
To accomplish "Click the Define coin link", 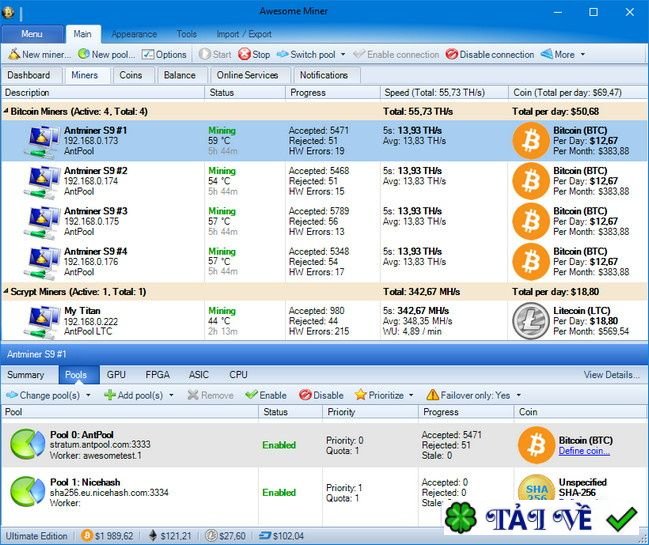I will point(584,451).
